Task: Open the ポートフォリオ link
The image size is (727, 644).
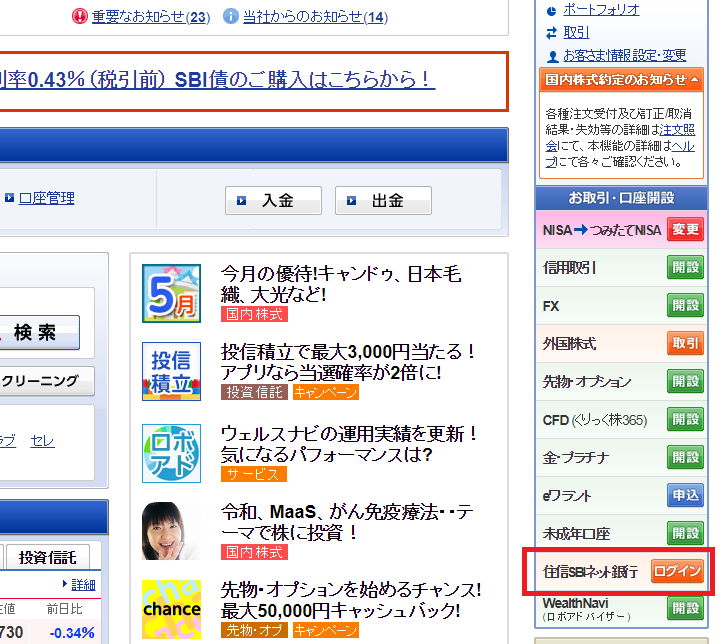Action: click(x=601, y=10)
